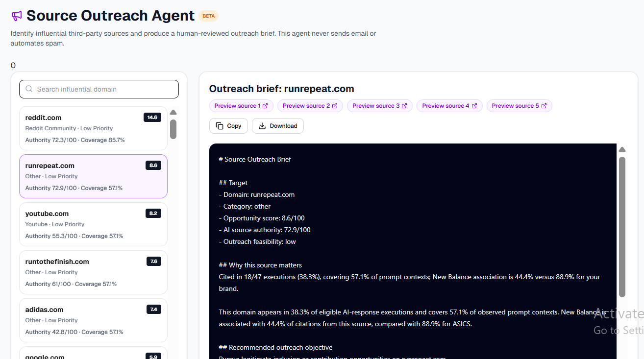This screenshot has height=359, width=644.
Task: Click the 7.4 score badge on adidas.com
Action: tap(154, 310)
